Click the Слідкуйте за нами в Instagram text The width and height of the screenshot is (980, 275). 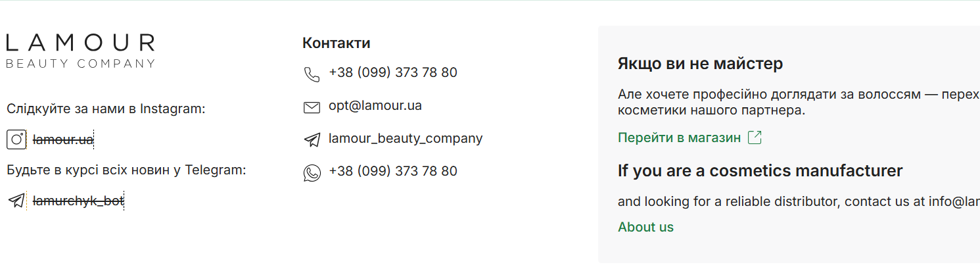(106, 109)
